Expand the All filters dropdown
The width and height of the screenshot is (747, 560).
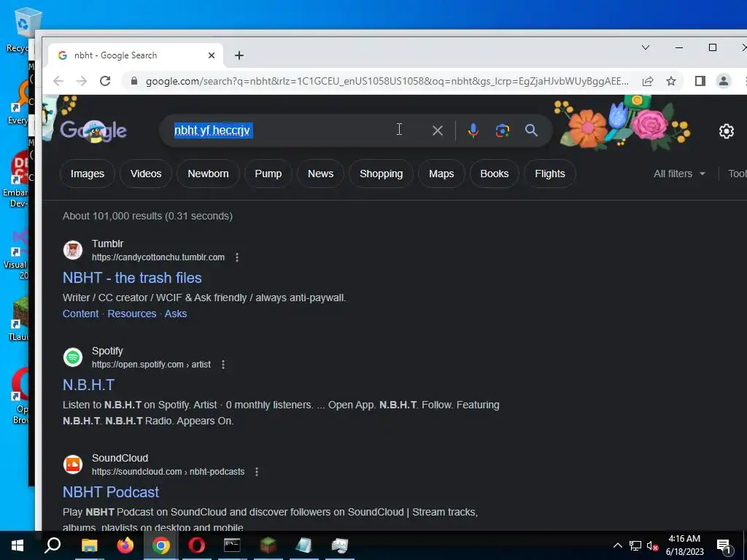click(x=679, y=174)
